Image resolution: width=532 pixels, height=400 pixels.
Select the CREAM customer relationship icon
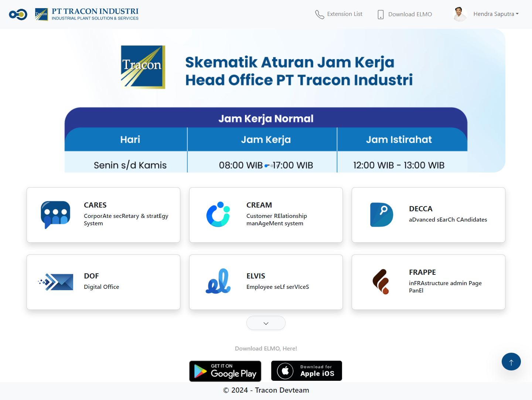point(218,215)
